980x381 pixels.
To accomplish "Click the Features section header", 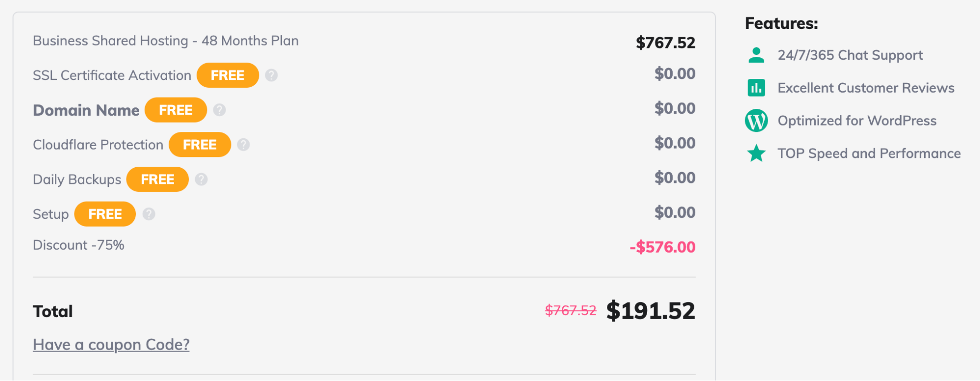I will (781, 23).
